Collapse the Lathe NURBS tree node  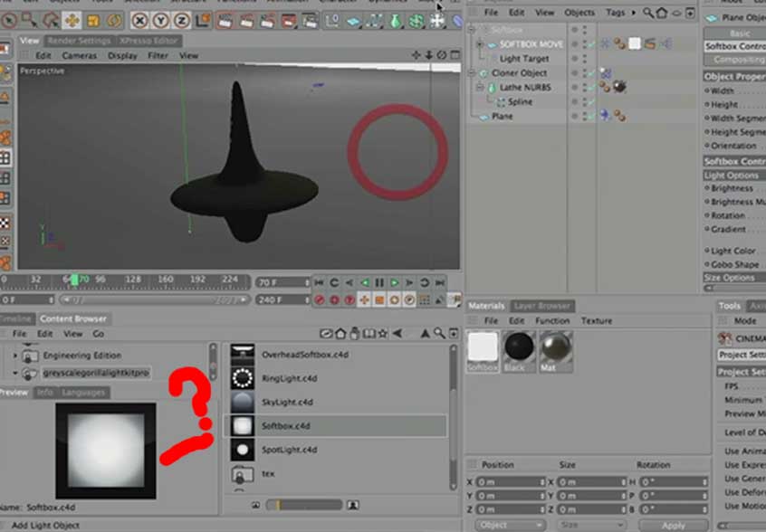pos(480,88)
